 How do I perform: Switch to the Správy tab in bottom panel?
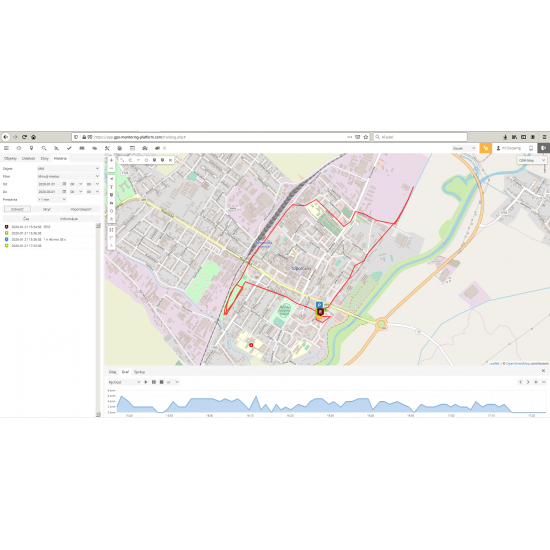point(139,372)
